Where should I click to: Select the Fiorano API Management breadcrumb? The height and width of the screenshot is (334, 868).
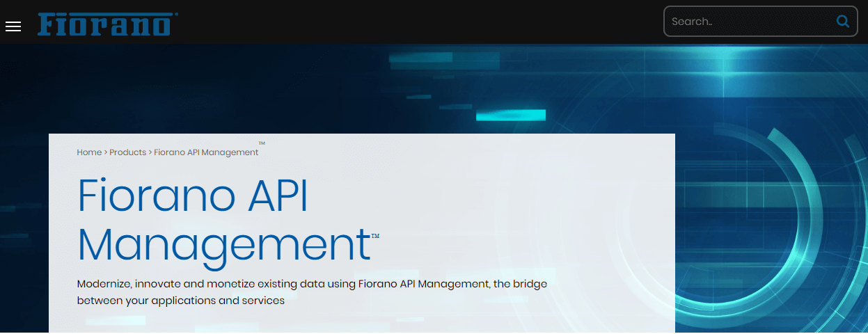tap(206, 152)
